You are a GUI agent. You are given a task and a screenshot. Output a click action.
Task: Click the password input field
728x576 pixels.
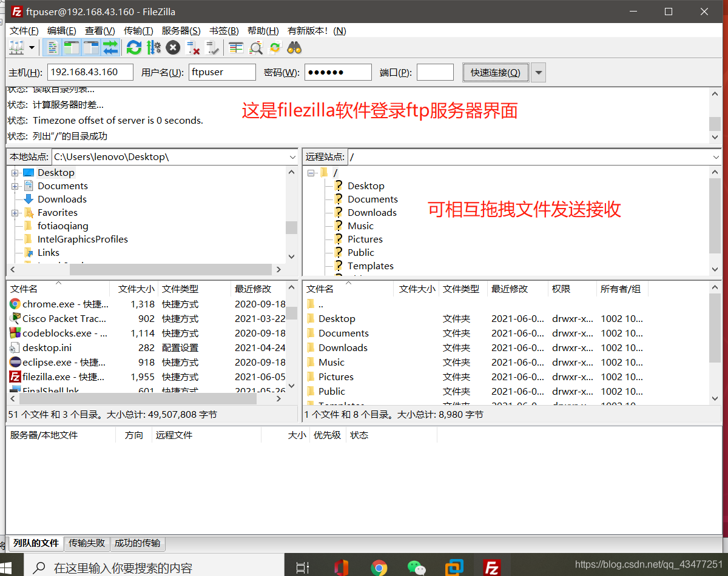tap(338, 72)
